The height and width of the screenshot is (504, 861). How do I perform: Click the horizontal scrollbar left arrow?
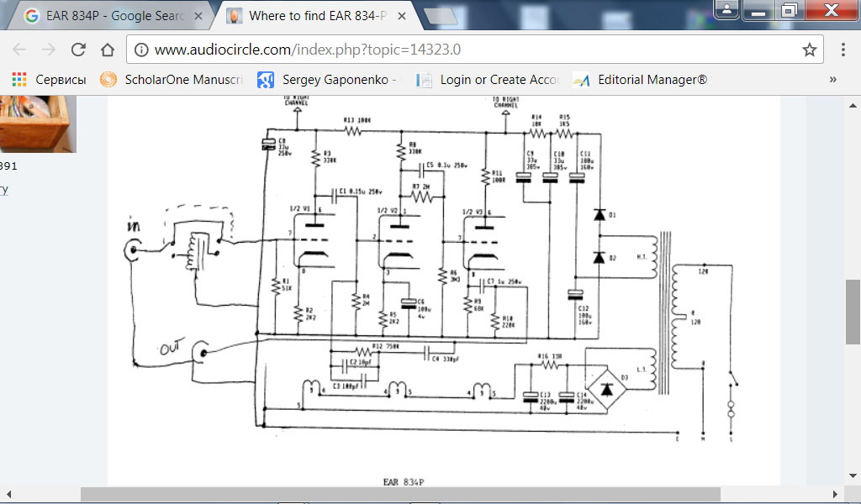[8, 494]
